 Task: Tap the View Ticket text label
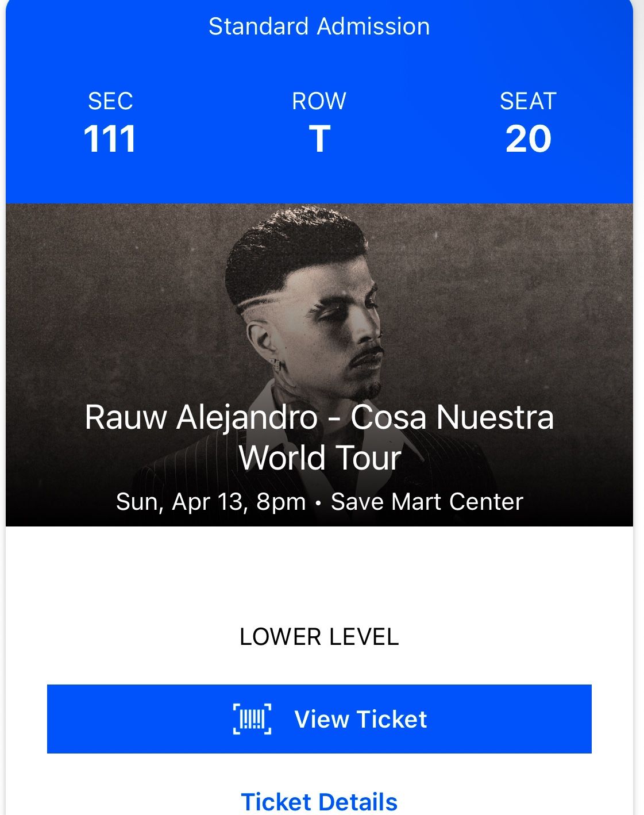pos(361,719)
